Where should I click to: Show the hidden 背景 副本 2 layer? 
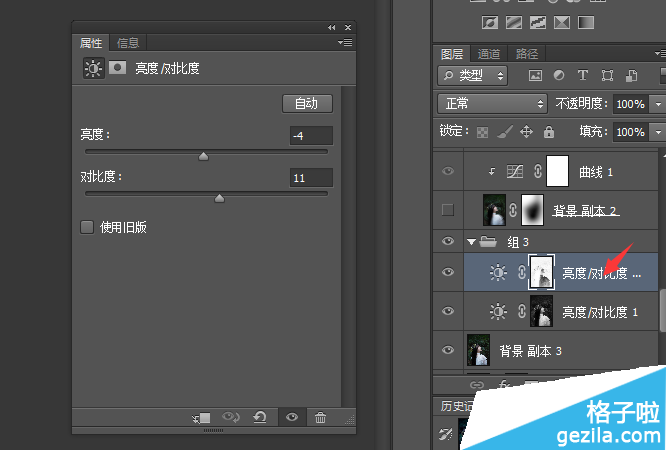448,209
